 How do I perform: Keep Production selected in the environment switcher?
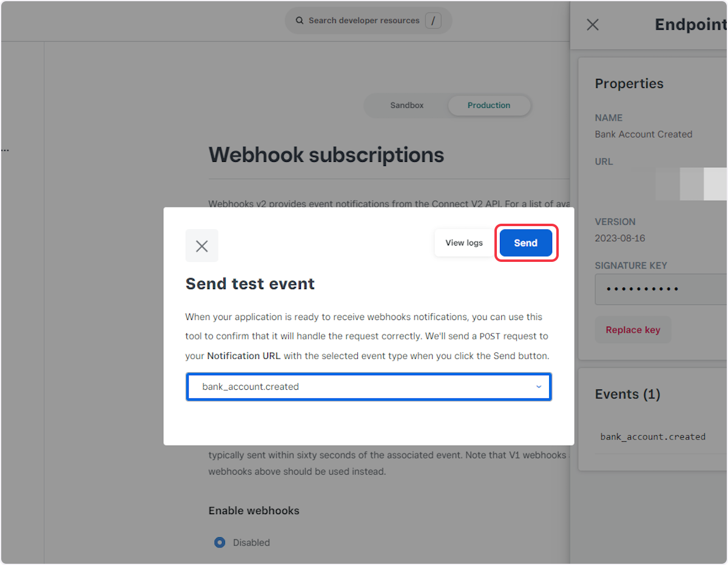[489, 105]
